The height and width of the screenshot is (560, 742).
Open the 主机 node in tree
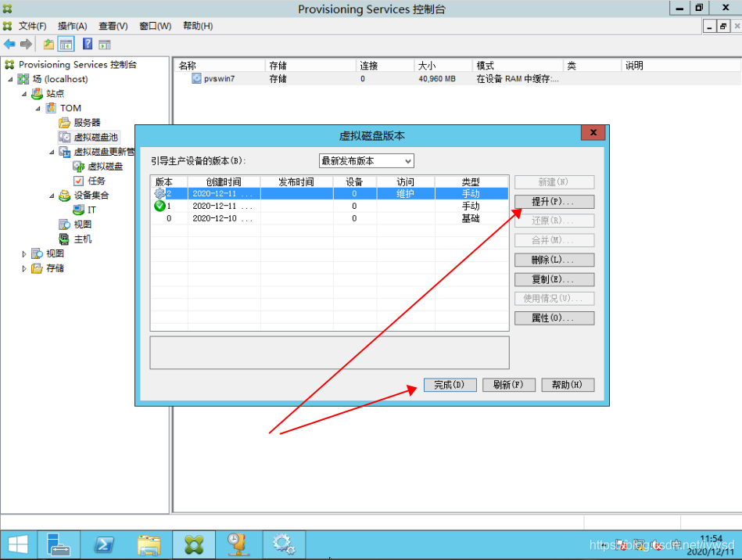82,239
